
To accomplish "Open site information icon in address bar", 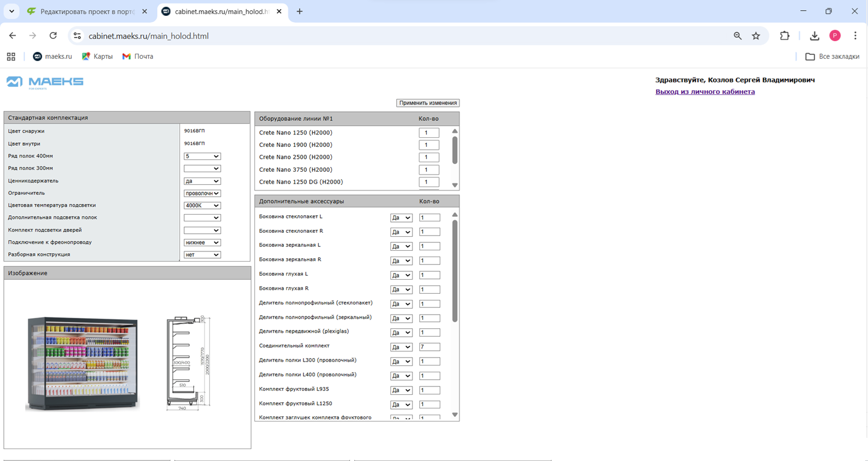I will coord(77,36).
